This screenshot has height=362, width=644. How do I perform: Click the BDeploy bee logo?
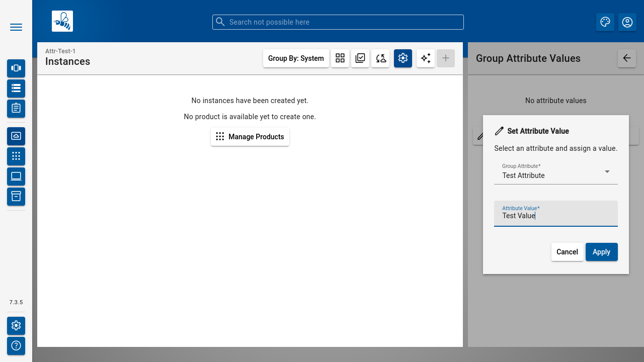62,21
